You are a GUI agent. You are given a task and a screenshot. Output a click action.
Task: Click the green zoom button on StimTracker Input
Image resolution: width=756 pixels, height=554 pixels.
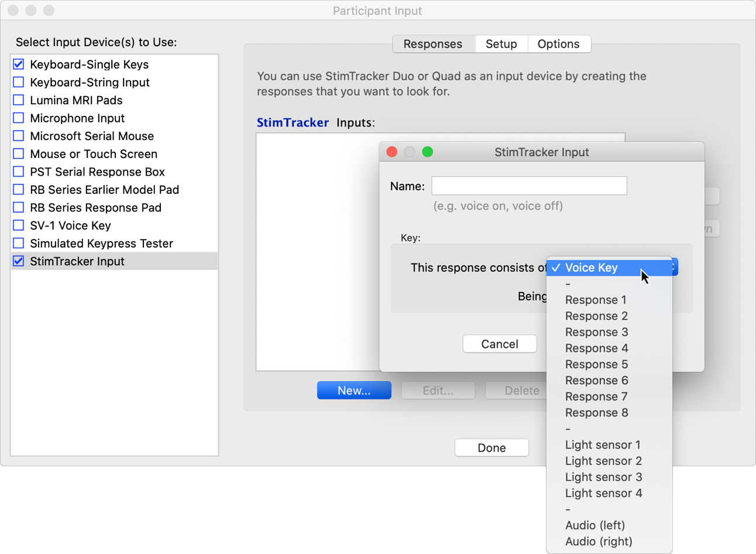pyautogui.click(x=428, y=152)
